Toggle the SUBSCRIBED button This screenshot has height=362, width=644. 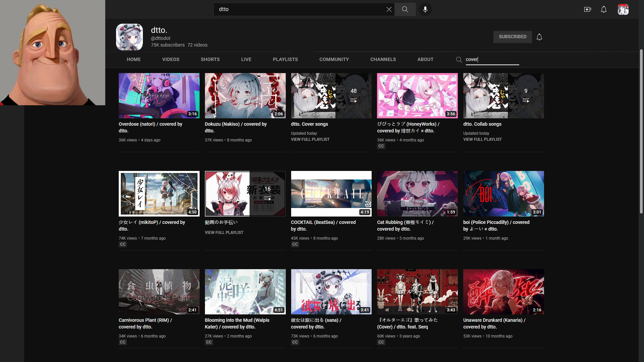coord(512,37)
